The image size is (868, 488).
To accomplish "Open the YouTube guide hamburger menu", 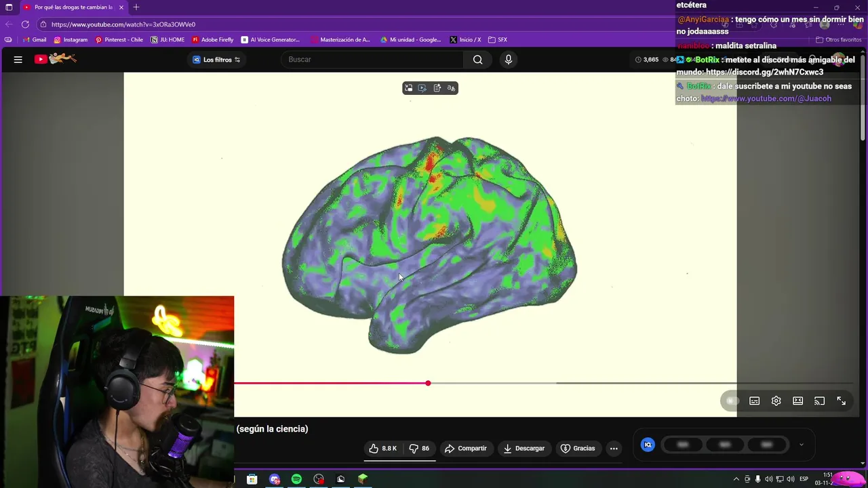I will click(18, 60).
